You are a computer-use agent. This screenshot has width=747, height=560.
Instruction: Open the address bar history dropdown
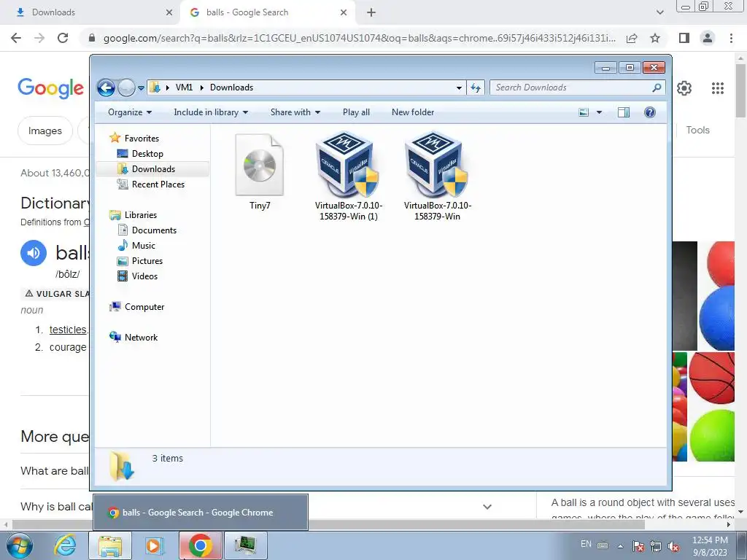459,87
